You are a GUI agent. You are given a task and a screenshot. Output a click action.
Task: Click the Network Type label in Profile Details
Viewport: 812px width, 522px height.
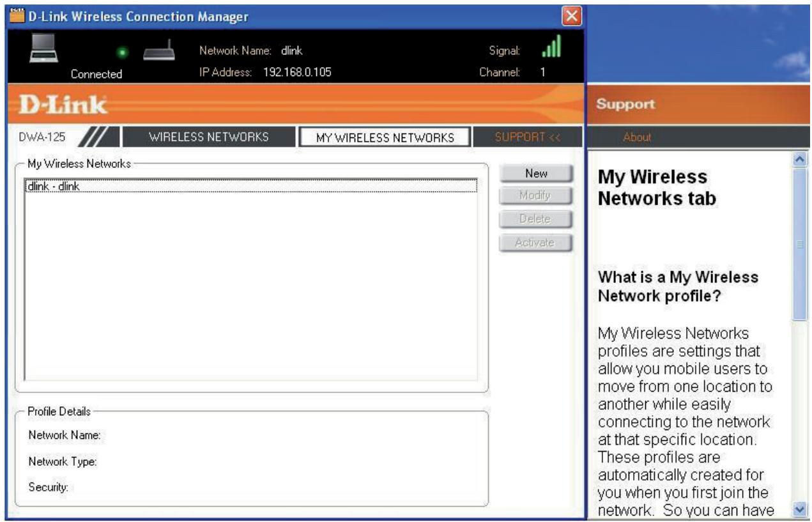pyautogui.click(x=63, y=461)
